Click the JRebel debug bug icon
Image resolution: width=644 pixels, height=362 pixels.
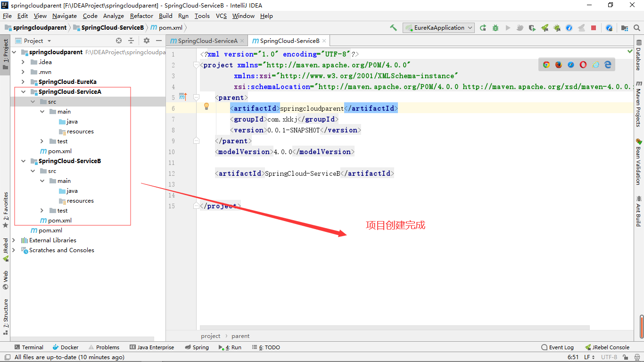click(557, 28)
